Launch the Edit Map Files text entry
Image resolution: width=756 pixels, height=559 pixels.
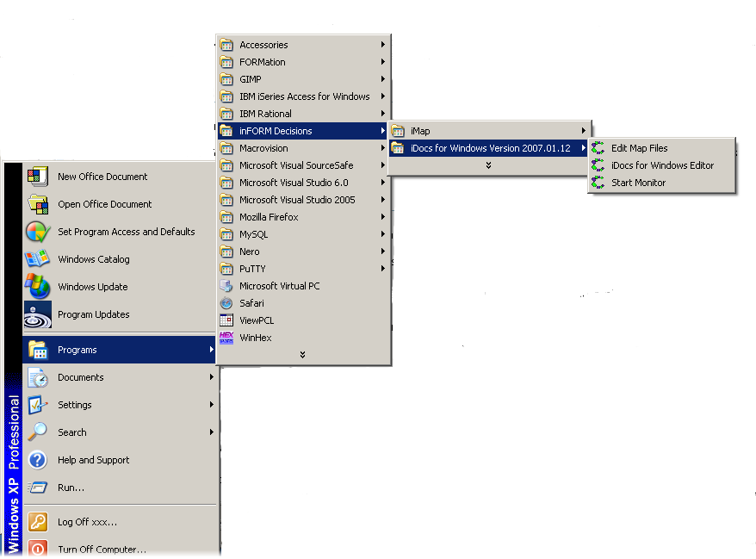click(x=639, y=148)
